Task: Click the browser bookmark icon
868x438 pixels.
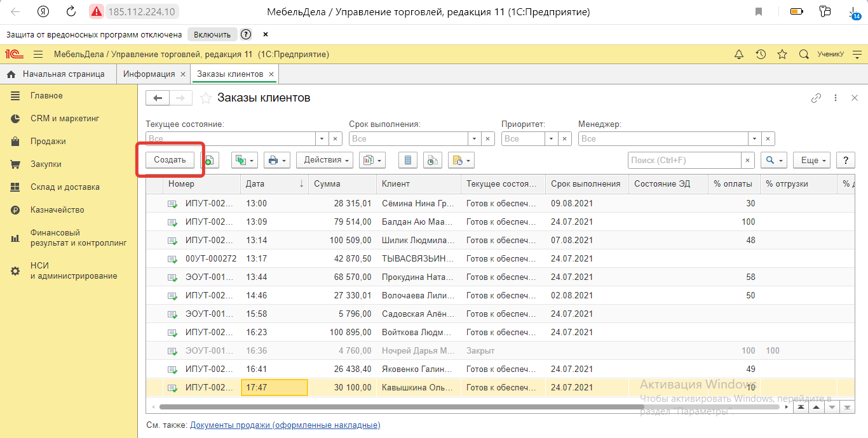Action: point(759,11)
